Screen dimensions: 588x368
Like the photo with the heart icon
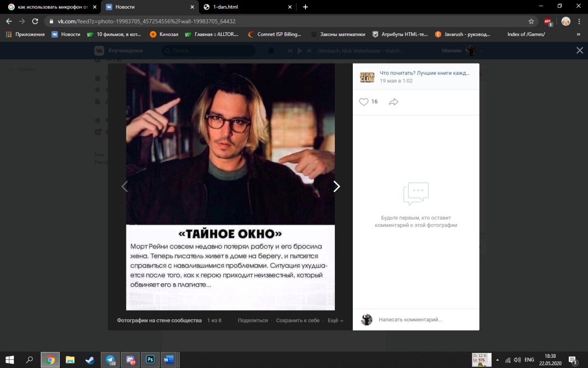363,102
